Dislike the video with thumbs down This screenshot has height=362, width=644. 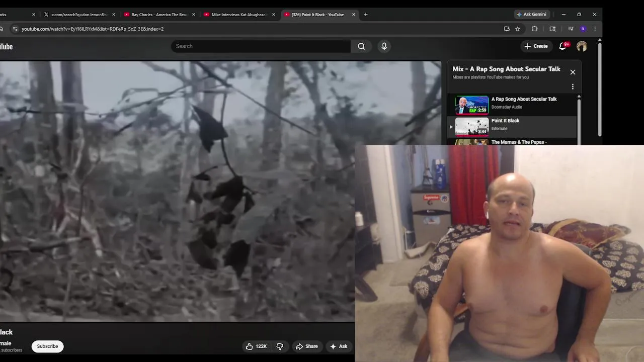[280, 346]
